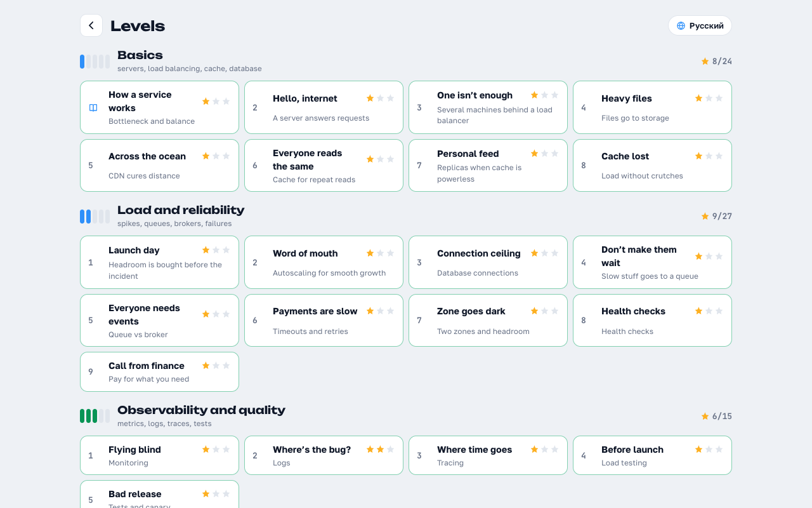Click the star rating on Payments are slow

[x=380, y=311]
